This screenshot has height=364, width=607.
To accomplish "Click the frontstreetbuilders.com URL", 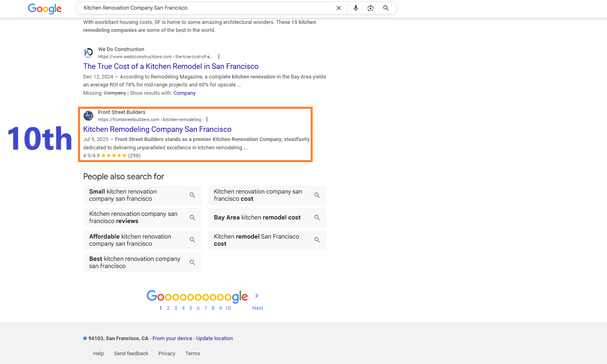I will point(149,119).
